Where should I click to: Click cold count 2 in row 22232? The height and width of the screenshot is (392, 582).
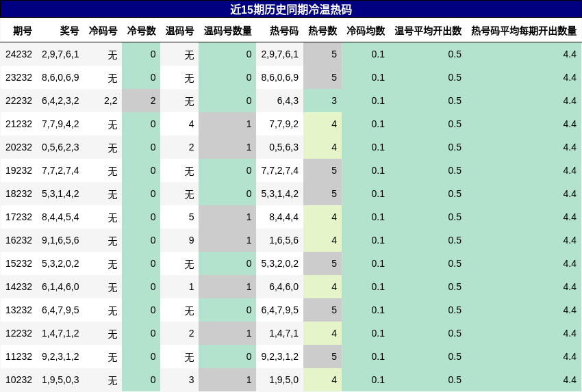pyautogui.click(x=153, y=101)
